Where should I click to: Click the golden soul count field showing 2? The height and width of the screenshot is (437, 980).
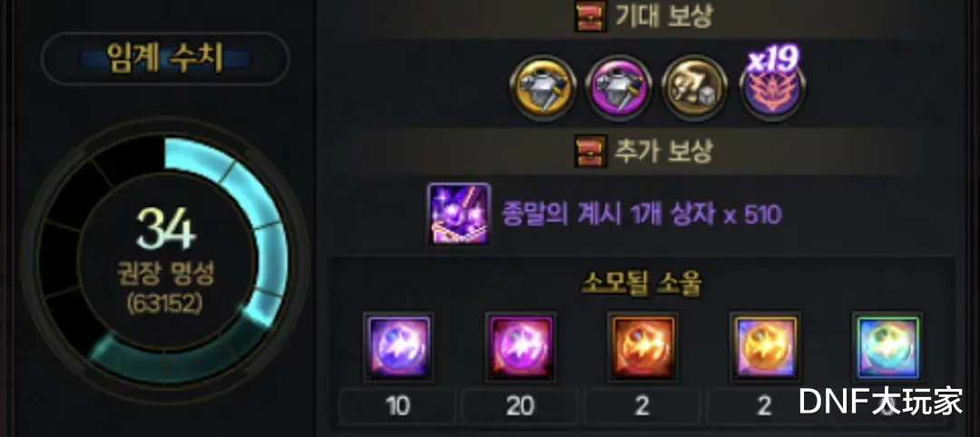(x=764, y=406)
